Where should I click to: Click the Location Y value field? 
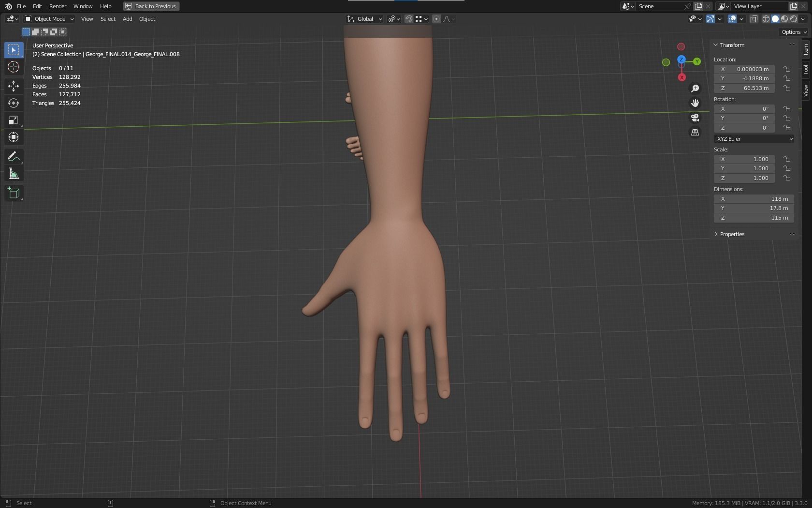pos(744,78)
